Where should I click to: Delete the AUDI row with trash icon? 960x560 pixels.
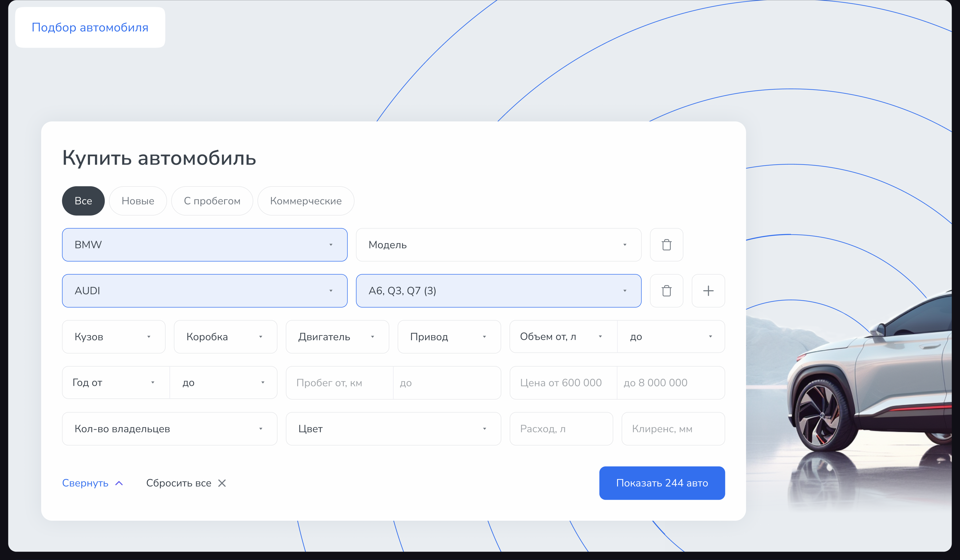666,291
